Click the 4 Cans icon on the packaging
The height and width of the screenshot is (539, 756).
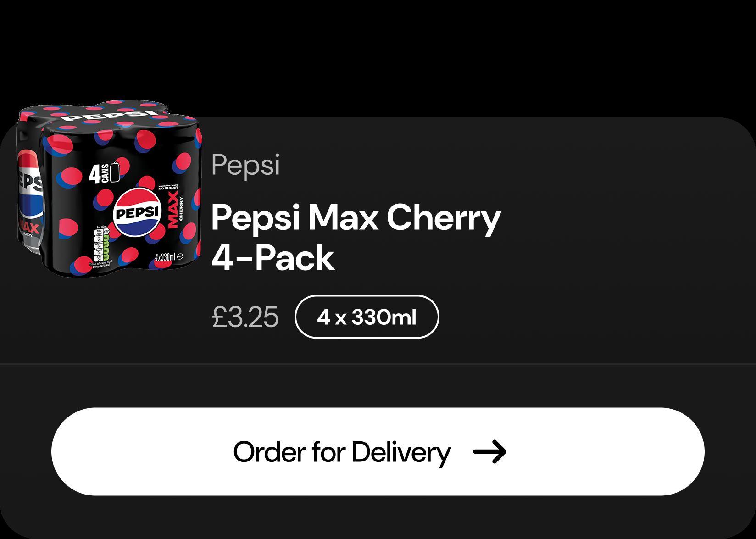pyautogui.click(x=104, y=174)
